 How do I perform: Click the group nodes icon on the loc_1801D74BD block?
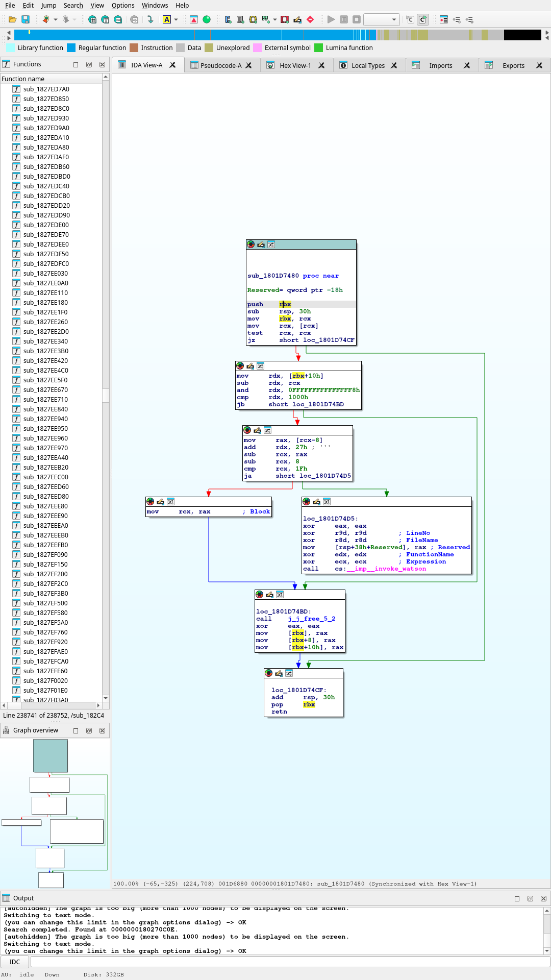pyautogui.click(x=280, y=595)
